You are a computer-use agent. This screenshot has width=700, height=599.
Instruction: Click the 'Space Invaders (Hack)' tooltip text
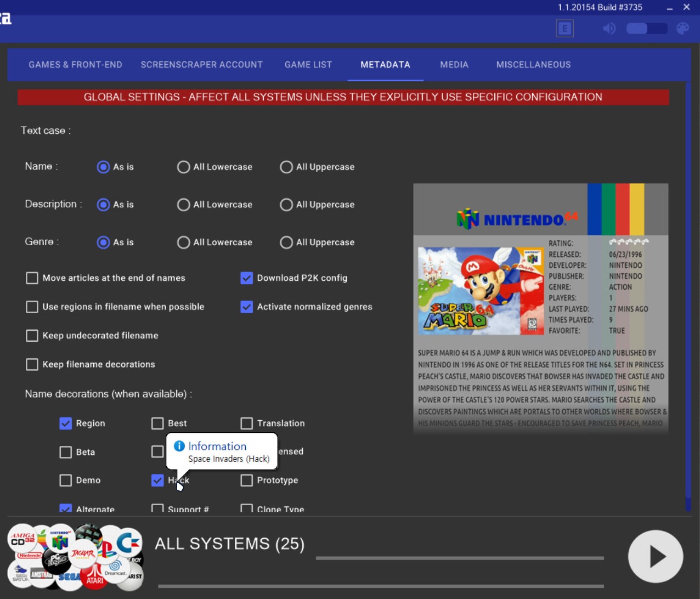pos(229,459)
